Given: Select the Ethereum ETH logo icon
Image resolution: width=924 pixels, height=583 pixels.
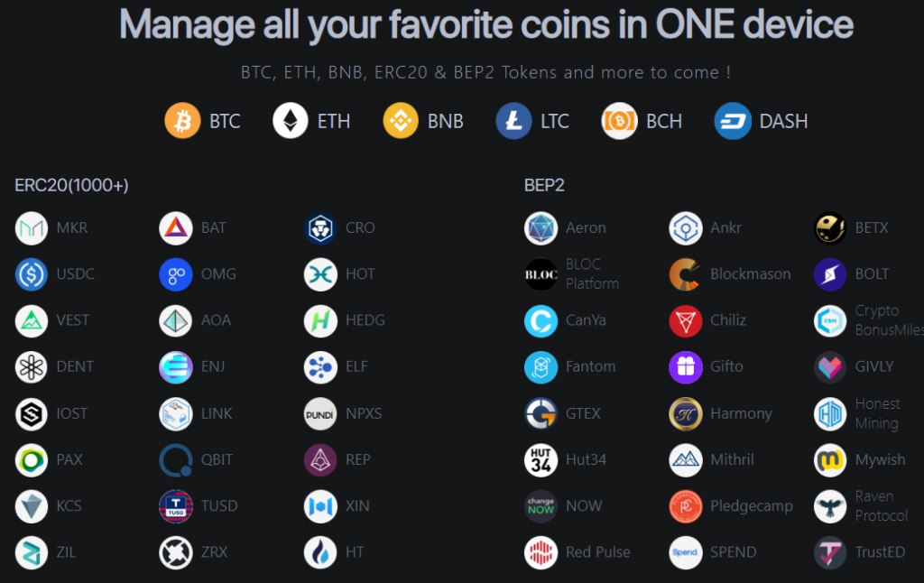Looking at the screenshot, I should pyautogui.click(x=291, y=121).
